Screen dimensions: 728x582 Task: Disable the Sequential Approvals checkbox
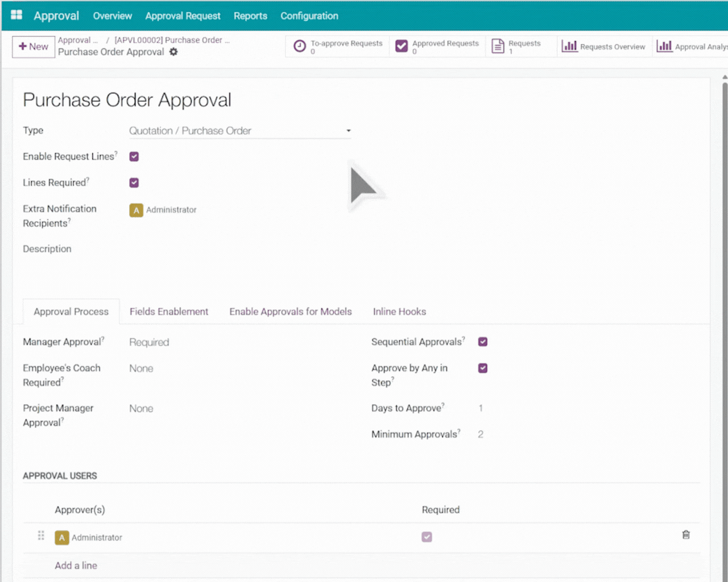[x=483, y=342]
